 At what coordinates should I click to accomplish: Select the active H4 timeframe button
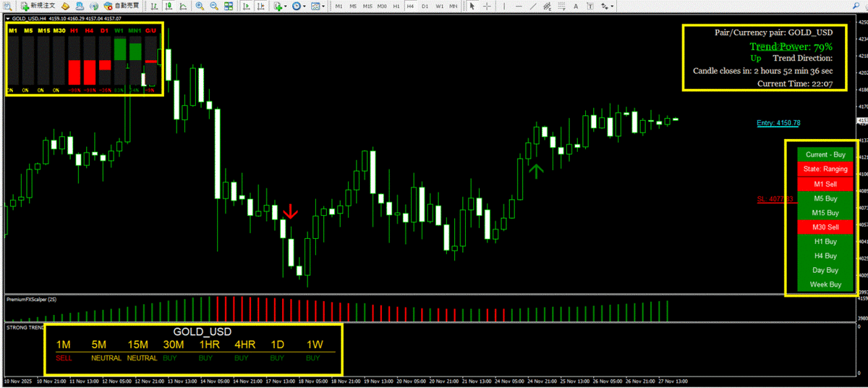coord(410,6)
